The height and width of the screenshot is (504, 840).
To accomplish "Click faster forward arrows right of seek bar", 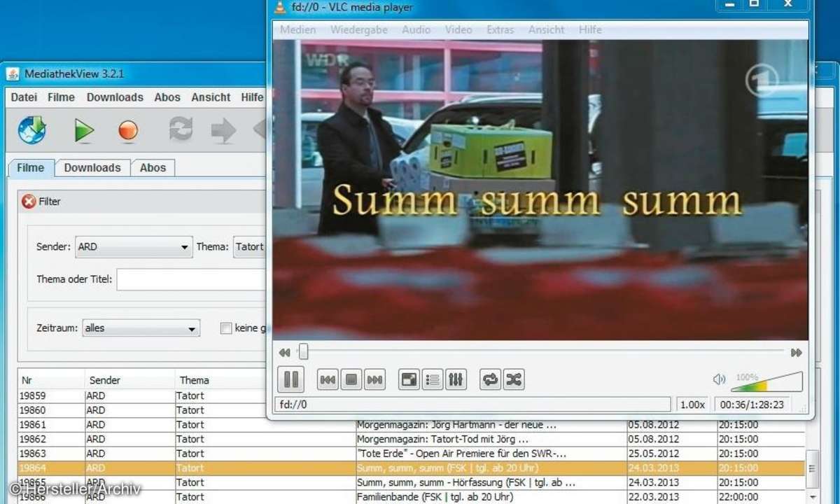I will tap(796, 353).
